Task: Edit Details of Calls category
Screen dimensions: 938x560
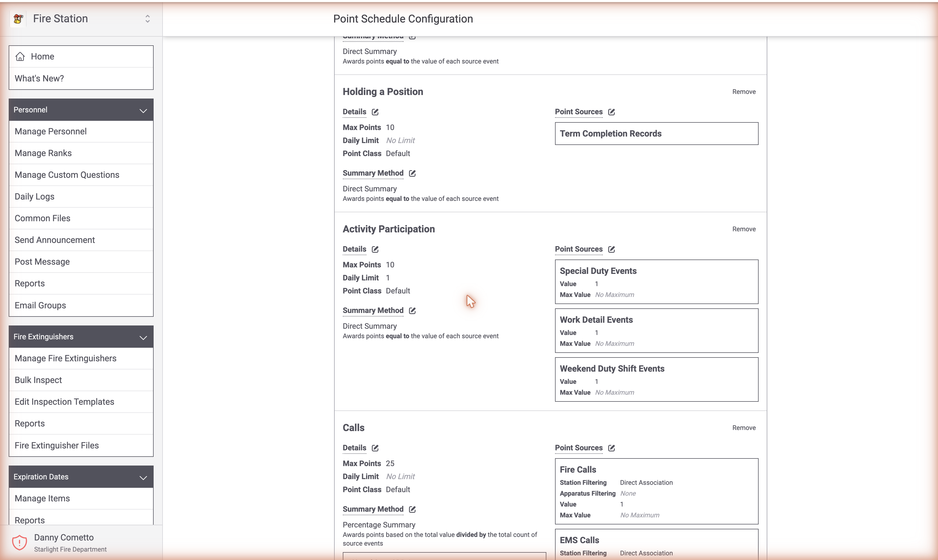Action: 375,448
